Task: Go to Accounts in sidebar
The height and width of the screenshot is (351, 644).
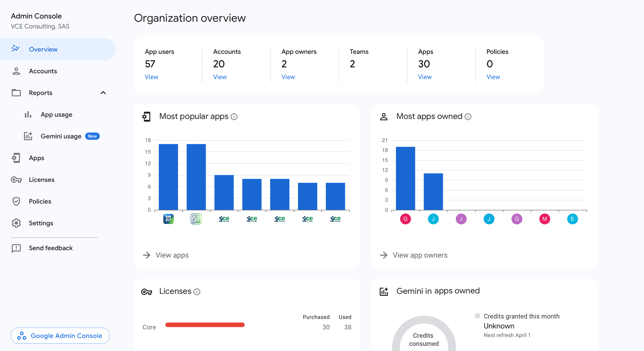Action: click(x=43, y=71)
